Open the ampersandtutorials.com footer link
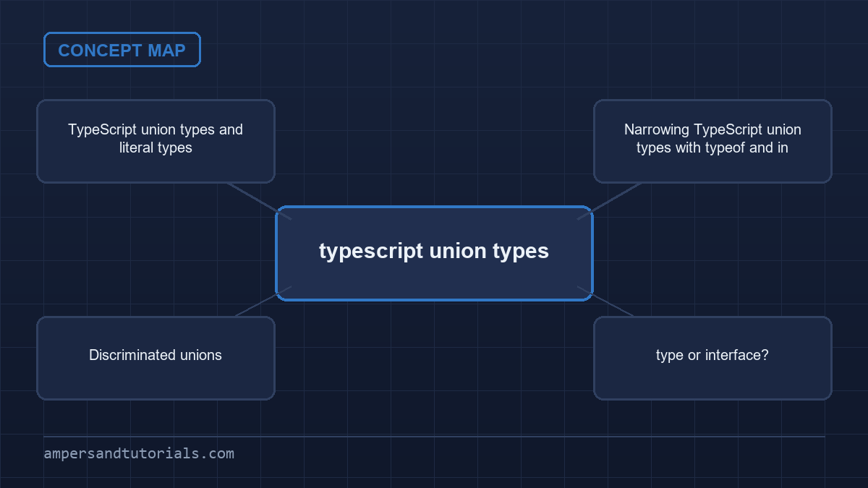Image resolution: width=868 pixels, height=488 pixels. click(139, 454)
